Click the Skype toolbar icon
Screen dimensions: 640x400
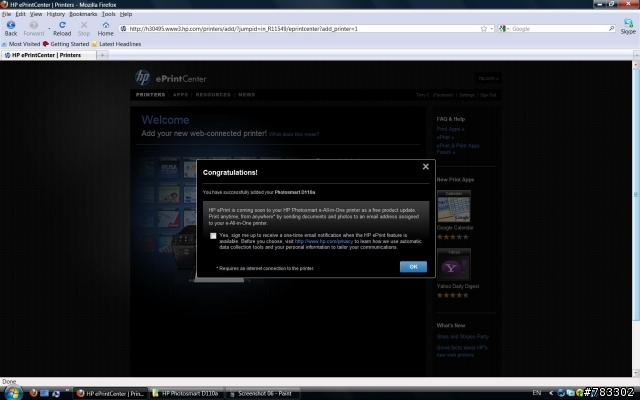point(628,27)
